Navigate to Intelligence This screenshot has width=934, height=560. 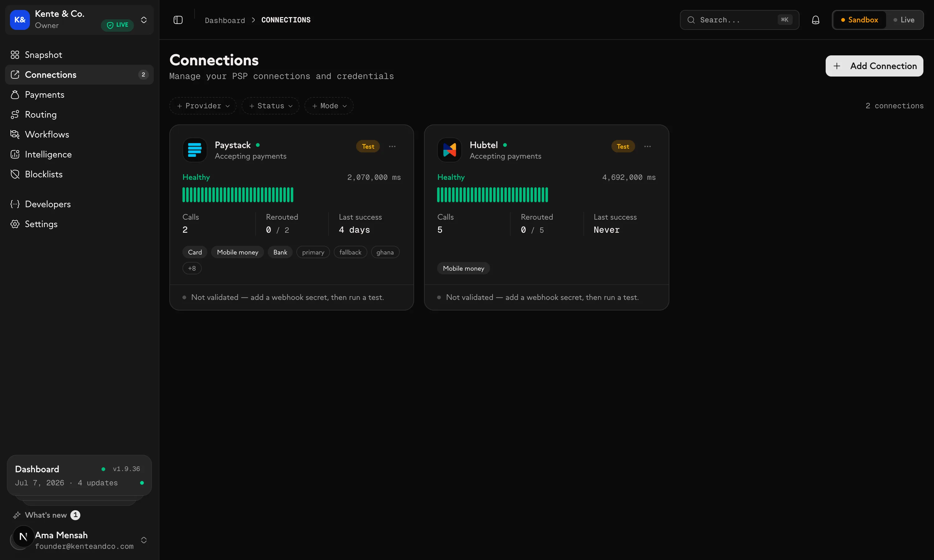pyautogui.click(x=79, y=154)
